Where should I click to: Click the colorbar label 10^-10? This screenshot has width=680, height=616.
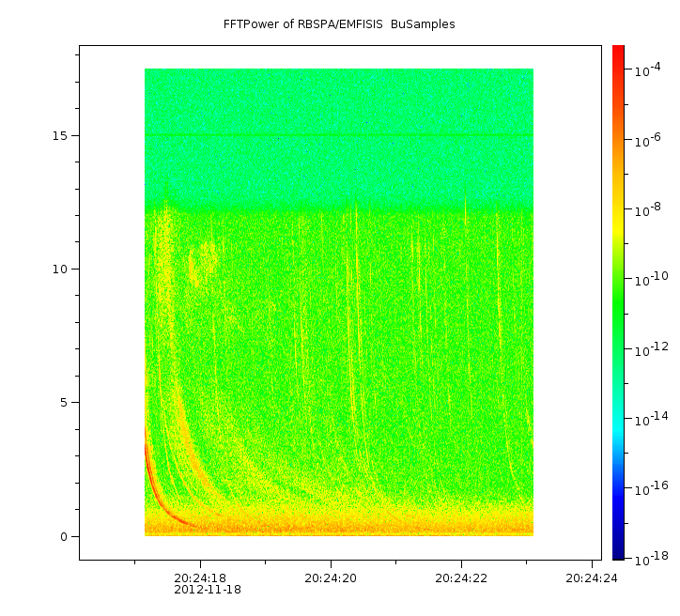pos(651,280)
